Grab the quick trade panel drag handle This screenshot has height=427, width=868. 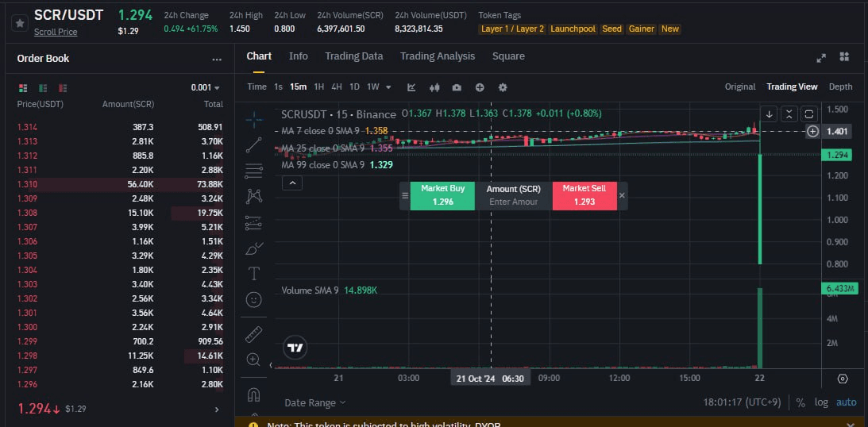[405, 196]
